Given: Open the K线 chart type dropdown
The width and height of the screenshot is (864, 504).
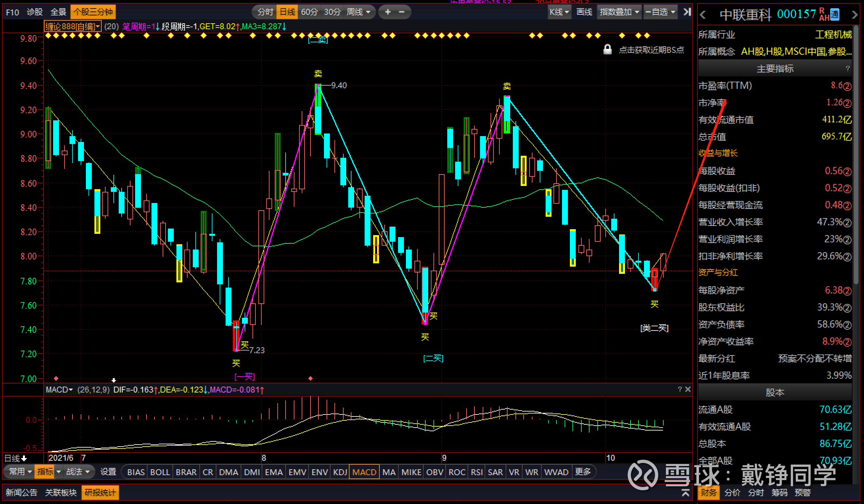Looking at the screenshot, I should [x=559, y=12].
